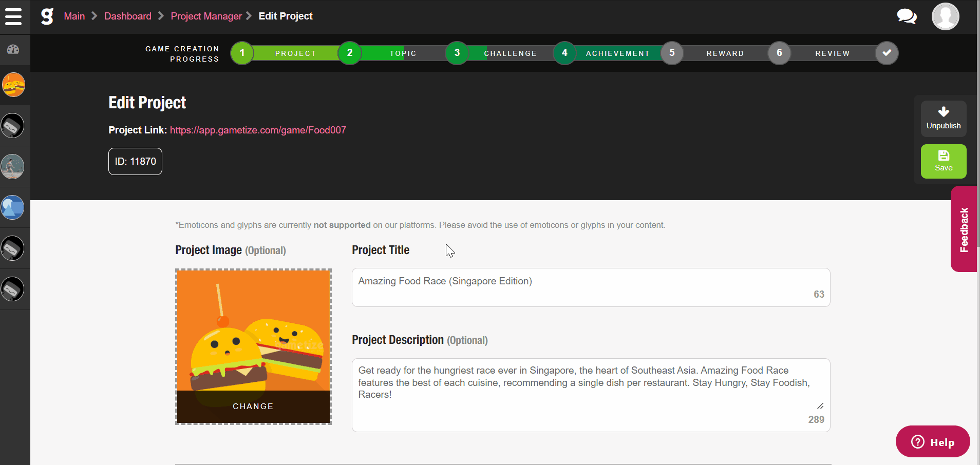The width and height of the screenshot is (980, 465).
Task: Open the user profile avatar
Action: click(945, 16)
